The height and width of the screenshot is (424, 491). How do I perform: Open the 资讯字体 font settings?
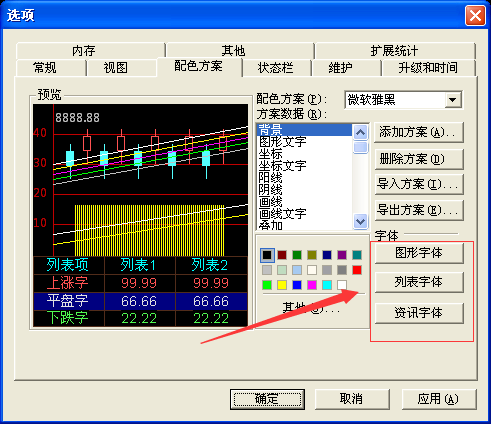[x=419, y=313]
